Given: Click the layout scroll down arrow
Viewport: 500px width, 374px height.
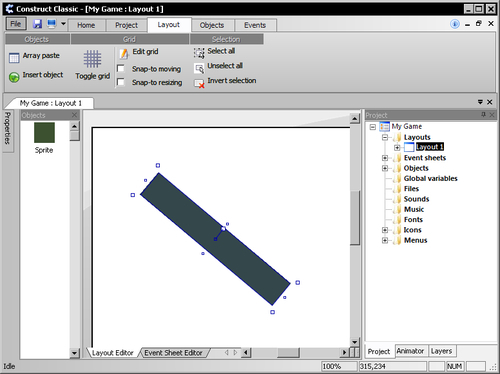Looking at the screenshot, I should (x=355, y=342).
